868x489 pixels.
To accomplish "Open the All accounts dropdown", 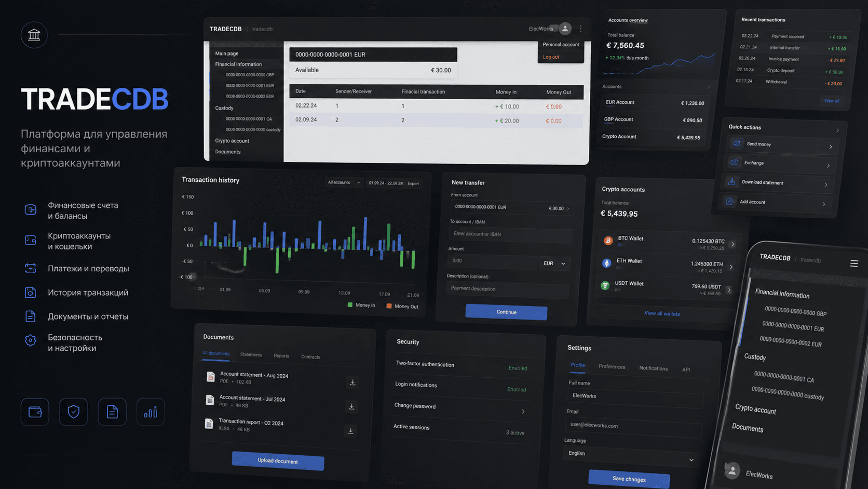I will click(344, 182).
